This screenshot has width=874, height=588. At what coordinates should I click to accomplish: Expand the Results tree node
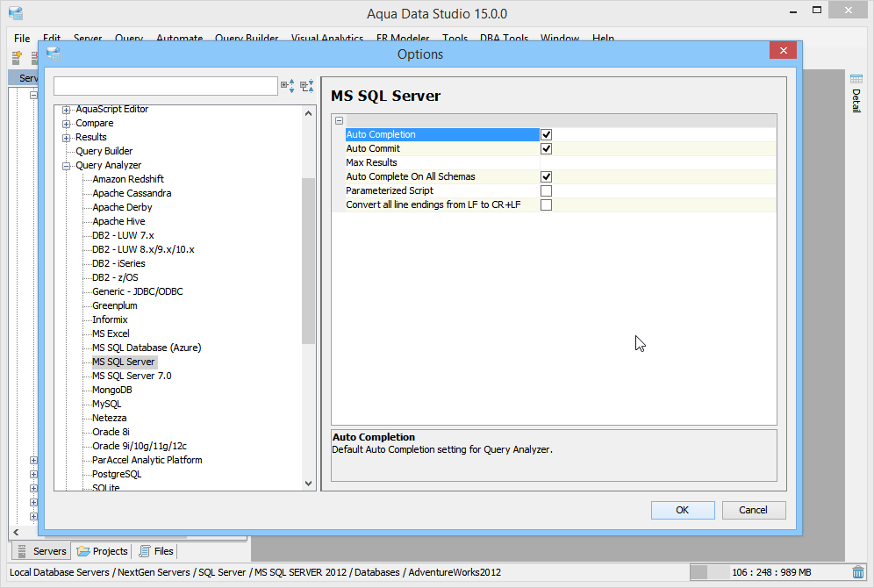pyautogui.click(x=67, y=138)
